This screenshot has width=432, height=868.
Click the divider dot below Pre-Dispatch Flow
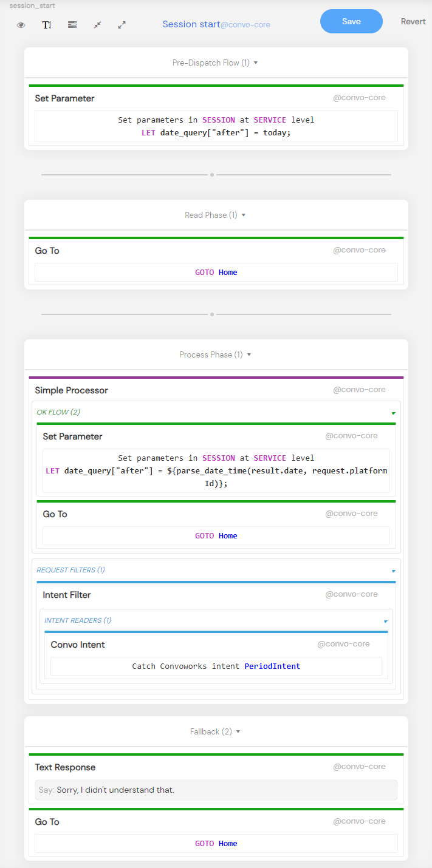[x=212, y=175]
